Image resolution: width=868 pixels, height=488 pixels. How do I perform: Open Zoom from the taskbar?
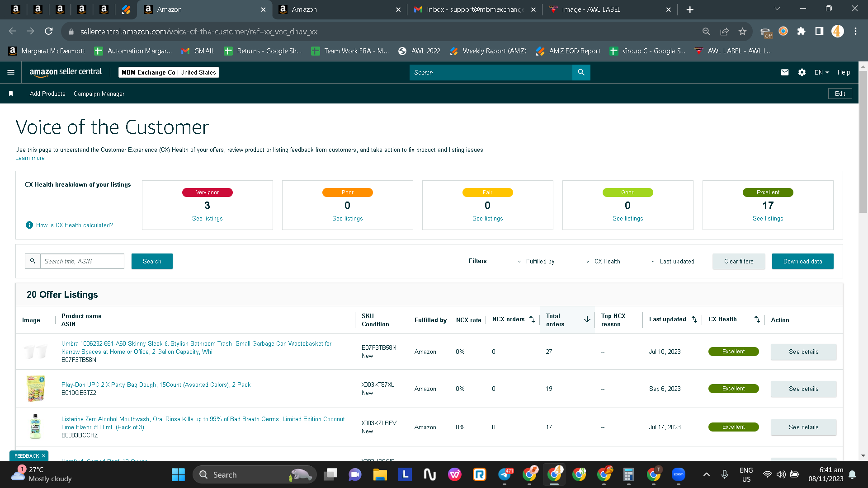pos(679,474)
